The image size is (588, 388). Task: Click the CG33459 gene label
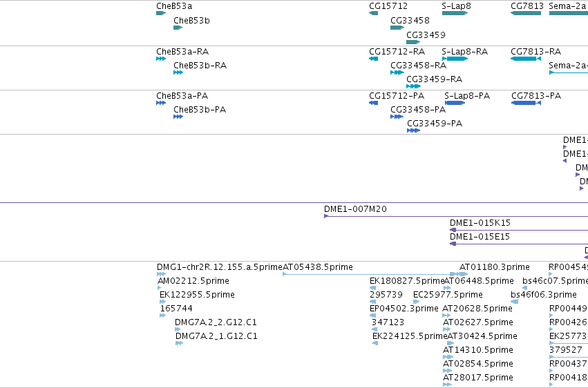point(426,35)
